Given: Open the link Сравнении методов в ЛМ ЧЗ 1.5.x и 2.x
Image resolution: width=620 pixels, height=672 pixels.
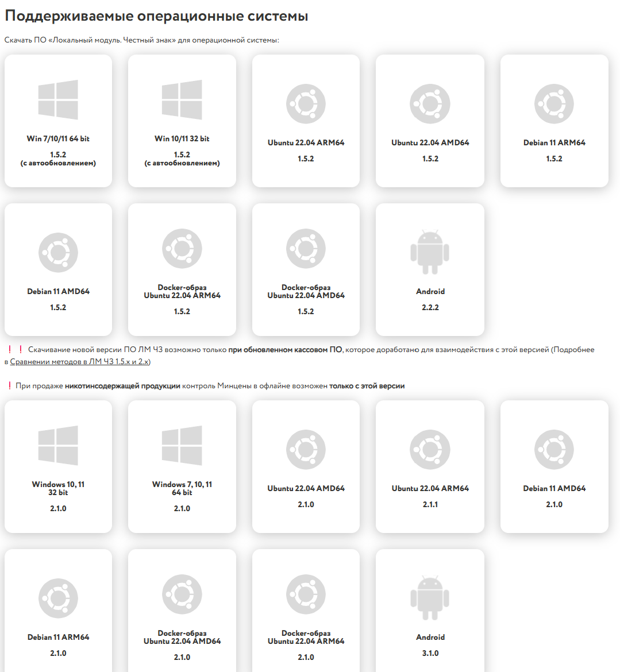Looking at the screenshot, I should pyautogui.click(x=79, y=361).
